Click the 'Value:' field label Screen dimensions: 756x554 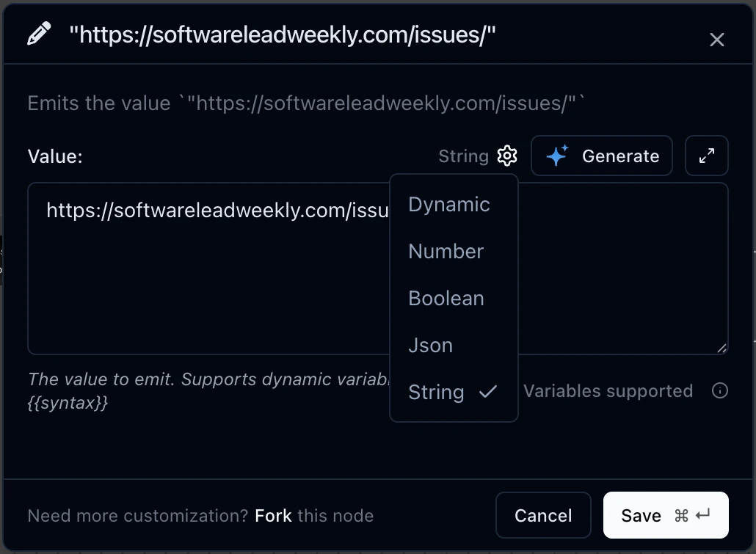click(55, 156)
